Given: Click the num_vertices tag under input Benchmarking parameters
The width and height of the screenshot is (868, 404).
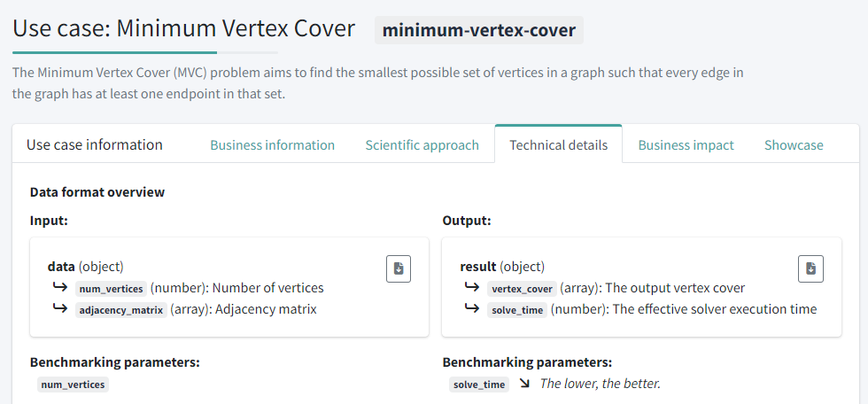Looking at the screenshot, I should (73, 385).
